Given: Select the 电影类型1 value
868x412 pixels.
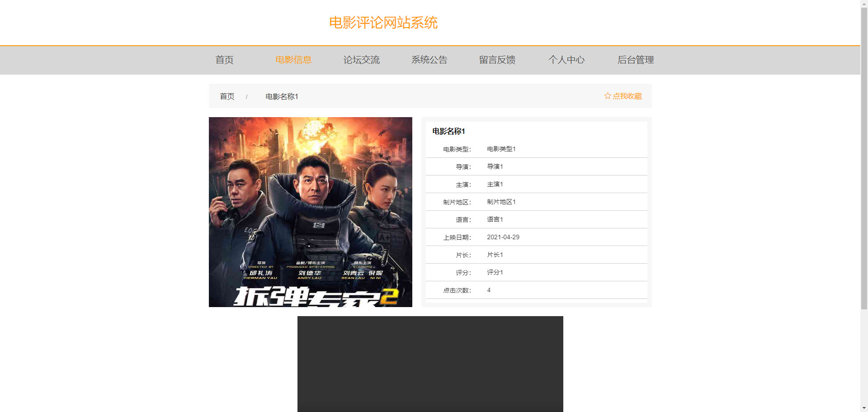Looking at the screenshot, I should pyautogui.click(x=501, y=149).
